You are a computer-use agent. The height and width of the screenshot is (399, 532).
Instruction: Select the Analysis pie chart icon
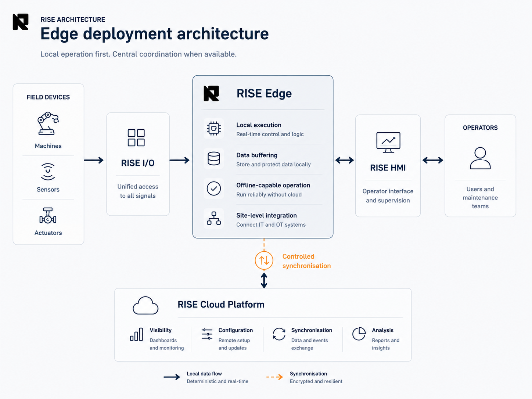click(x=359, y=334)
